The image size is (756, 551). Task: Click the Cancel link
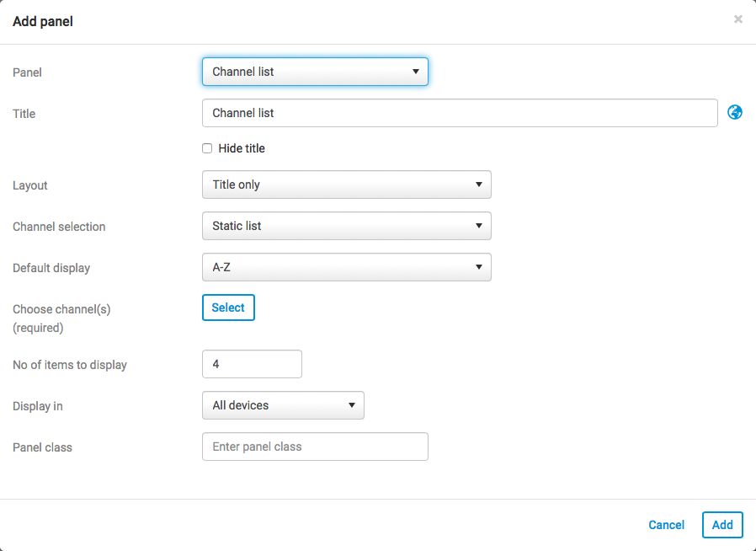click(x=666, y=525)
